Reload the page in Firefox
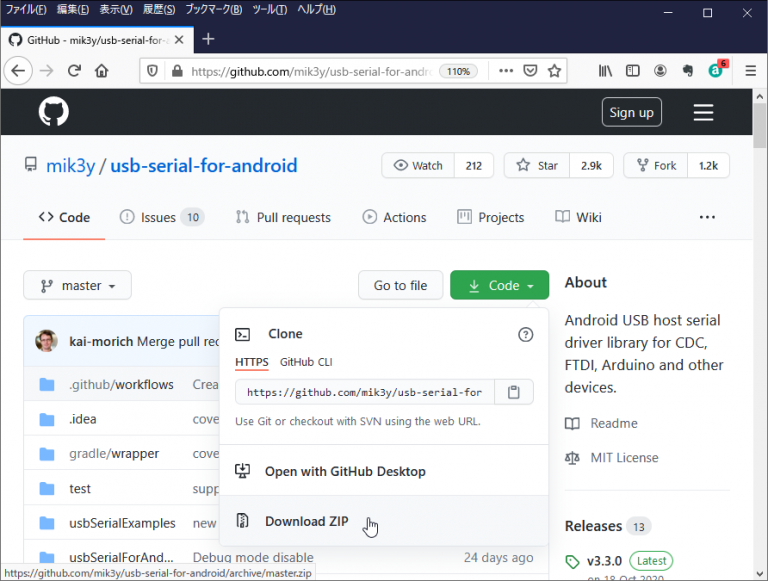This screenshot has height=581, width=768. pos(74,71)
